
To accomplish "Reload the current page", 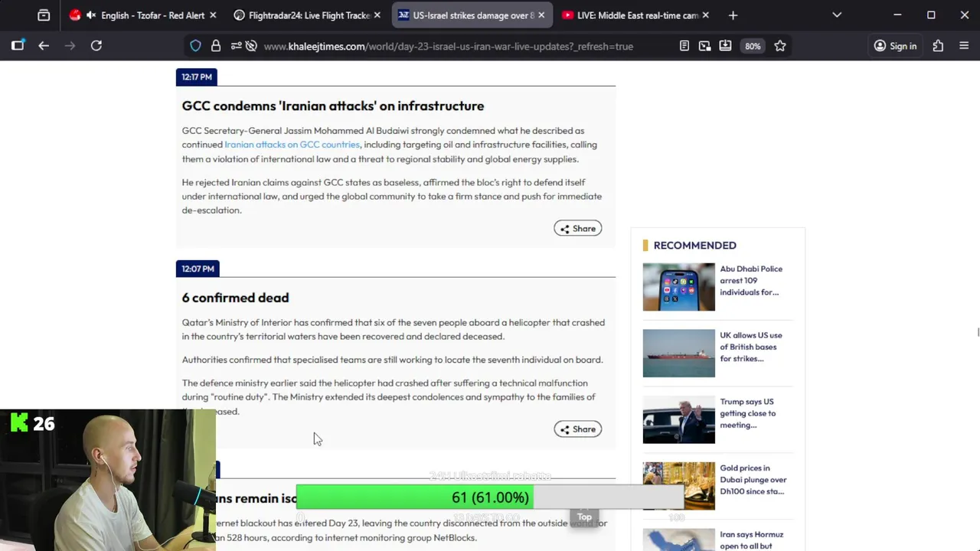I will pyautogui.click(x=96, y=46).
